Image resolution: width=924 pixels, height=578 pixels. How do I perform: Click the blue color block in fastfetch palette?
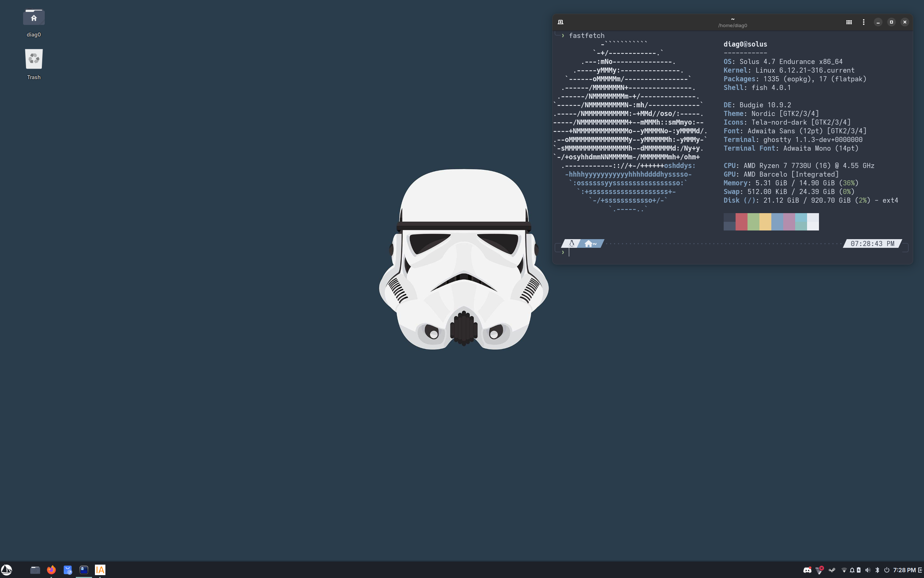pos(777,222)
